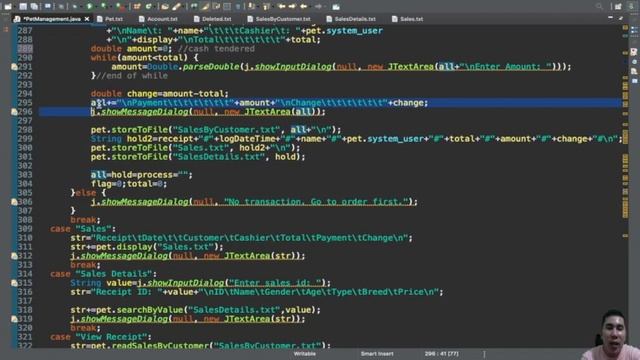The width and height of the screenshot is (640, 360).
Task: Switch to the PetManagement.java tab
Action: click(x=51, y=19)
